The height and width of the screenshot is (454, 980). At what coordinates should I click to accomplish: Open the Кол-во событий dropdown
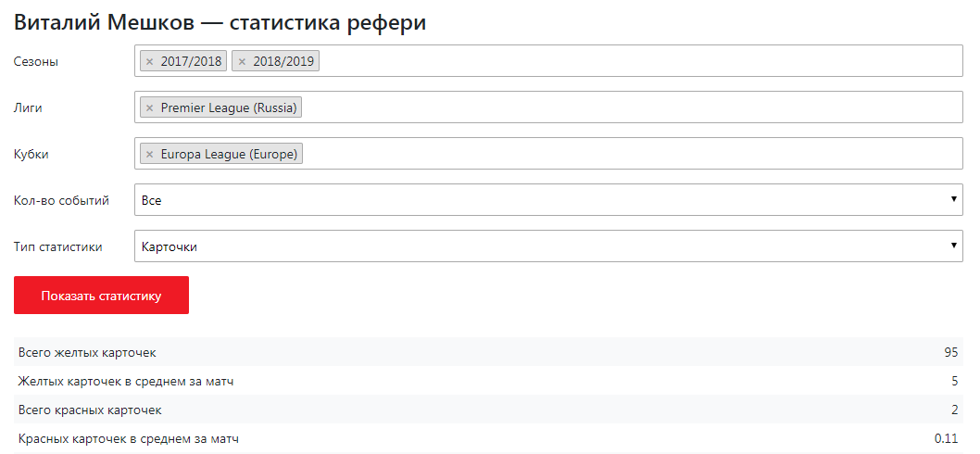coord(548,200)
